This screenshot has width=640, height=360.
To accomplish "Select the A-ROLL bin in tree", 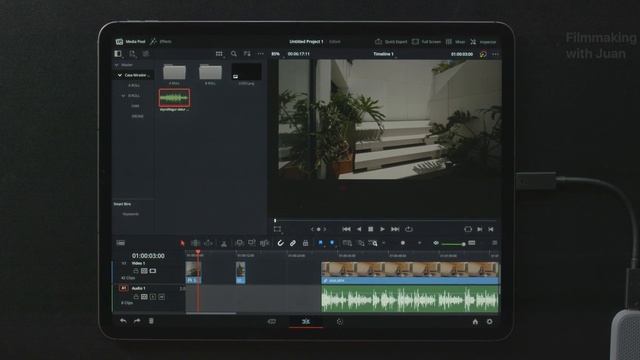I will pyautogui.click(x=134, y=85).
